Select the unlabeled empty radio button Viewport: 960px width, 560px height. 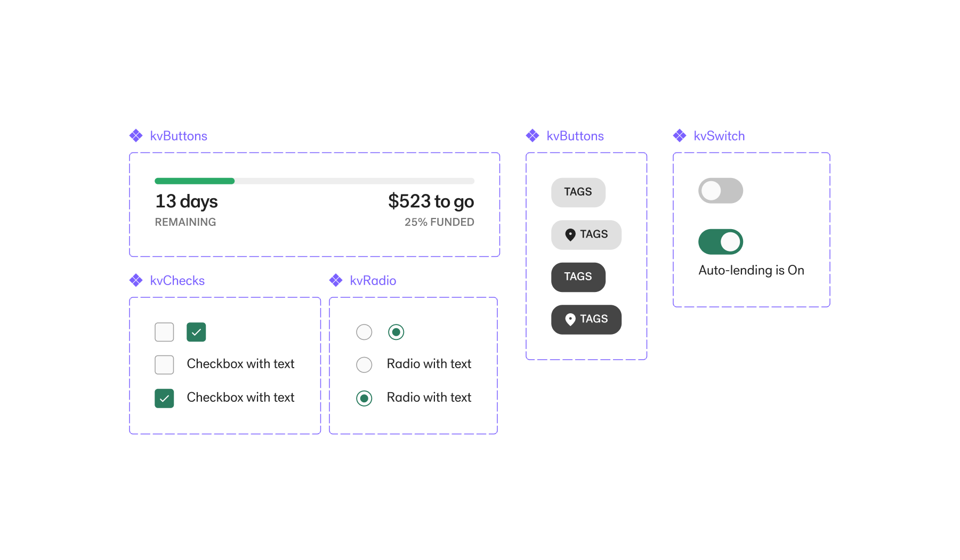[x=364, y=332]
